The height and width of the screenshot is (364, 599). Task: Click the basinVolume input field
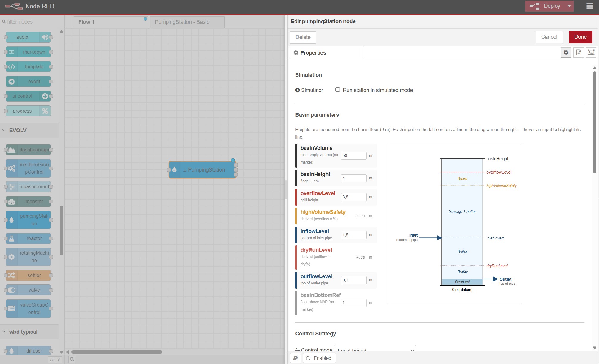pos(354,155)
